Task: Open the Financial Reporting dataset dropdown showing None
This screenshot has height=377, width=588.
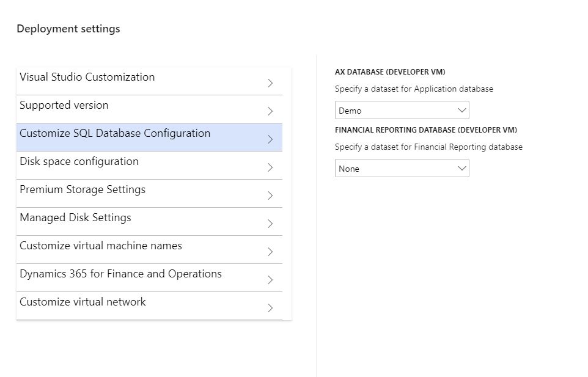Action: (402, 168)
